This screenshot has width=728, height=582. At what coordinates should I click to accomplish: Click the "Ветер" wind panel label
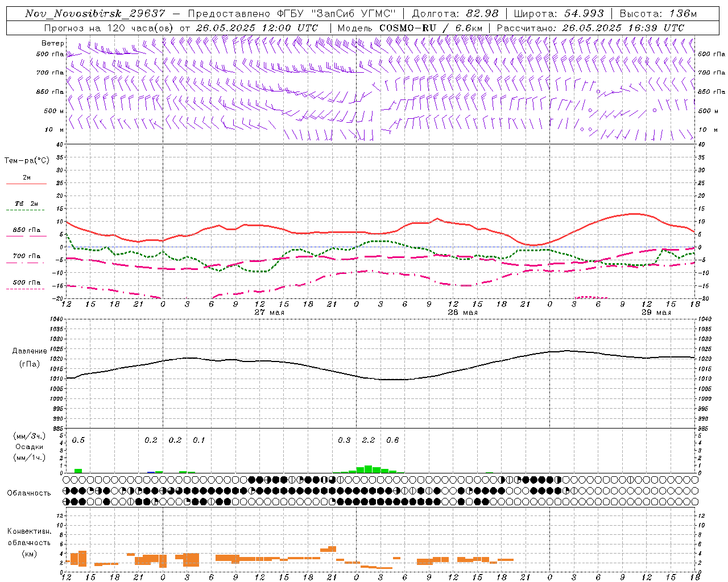tap(53, 43)
